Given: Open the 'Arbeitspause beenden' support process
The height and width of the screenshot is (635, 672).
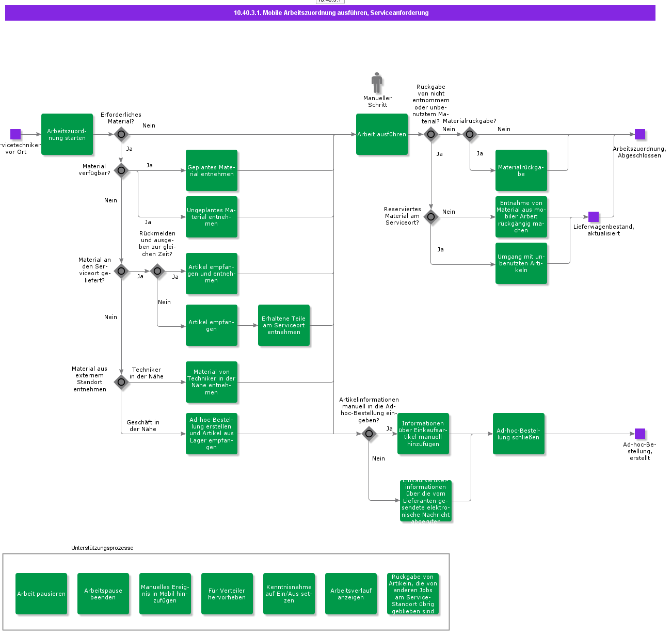Looking at the screenshot, I should tap(103, 594).
